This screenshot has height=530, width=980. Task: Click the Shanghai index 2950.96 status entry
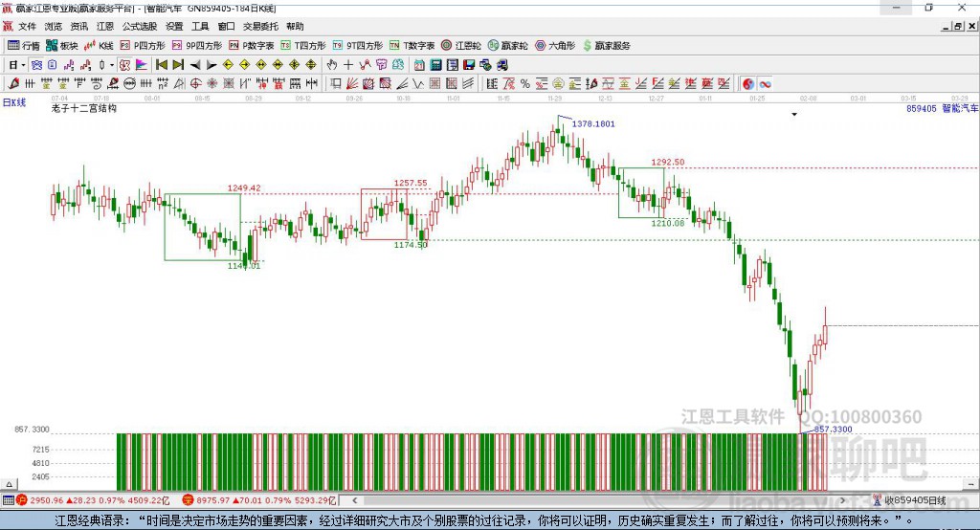93,500
